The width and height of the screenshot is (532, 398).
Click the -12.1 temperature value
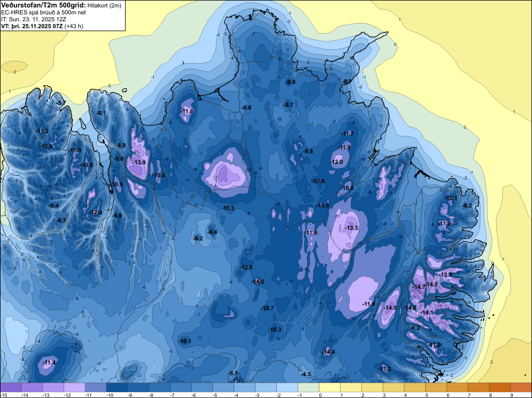pos(451,198)
